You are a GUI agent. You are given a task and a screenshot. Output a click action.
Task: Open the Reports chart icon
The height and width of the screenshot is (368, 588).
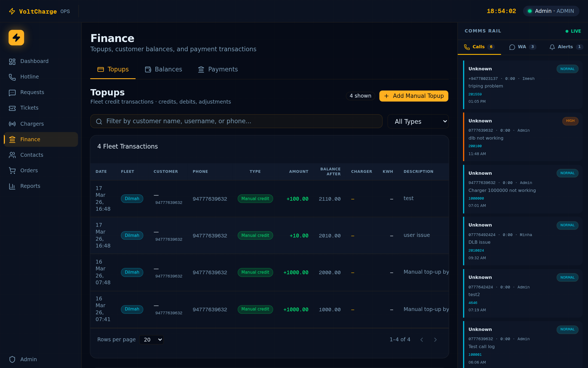click(12, 186)
